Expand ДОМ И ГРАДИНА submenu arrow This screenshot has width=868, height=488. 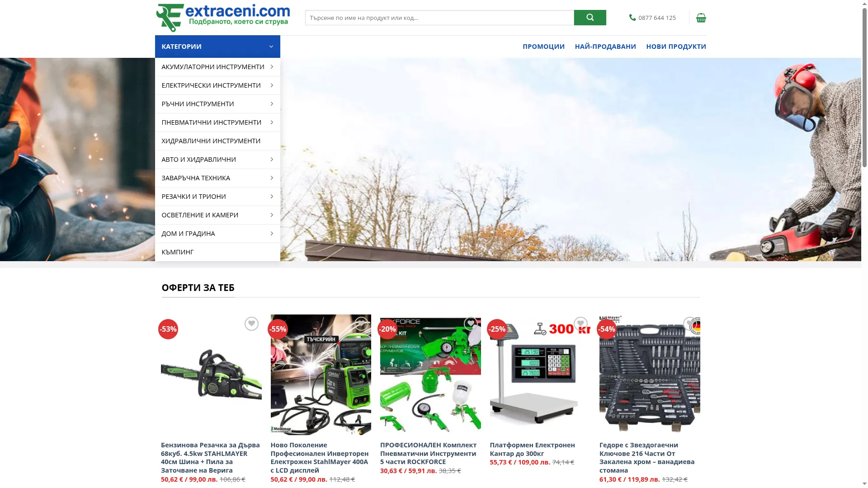pos(272,234)
